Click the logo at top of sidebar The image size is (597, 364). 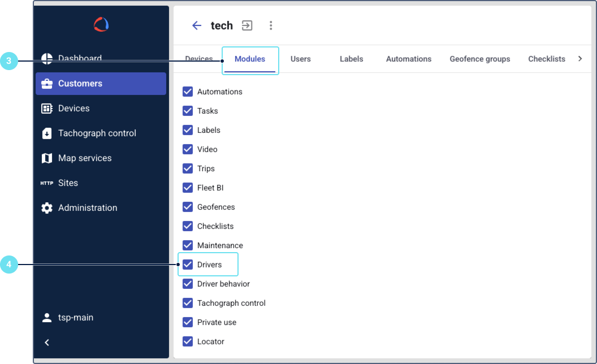[x=101, y=24]
